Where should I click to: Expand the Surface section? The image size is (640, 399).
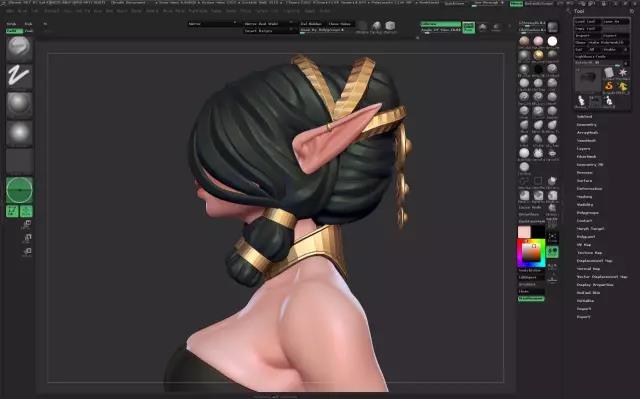[x=584, y=181]
